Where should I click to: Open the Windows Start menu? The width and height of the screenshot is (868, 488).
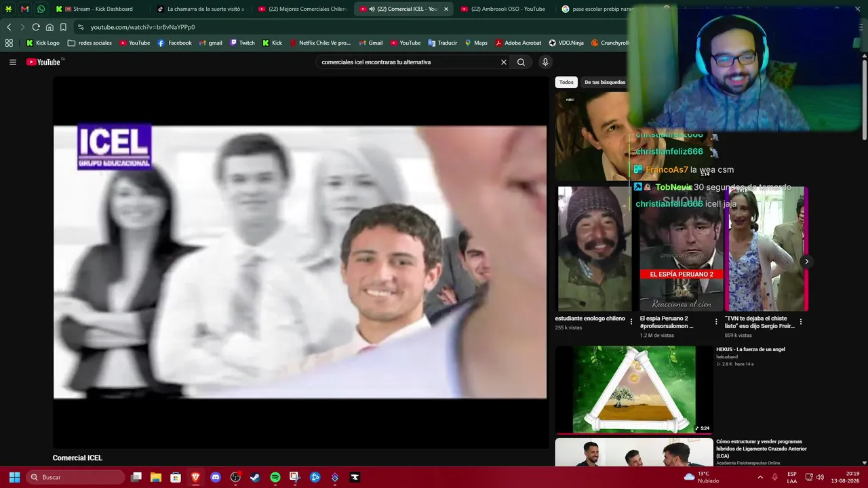14,477
